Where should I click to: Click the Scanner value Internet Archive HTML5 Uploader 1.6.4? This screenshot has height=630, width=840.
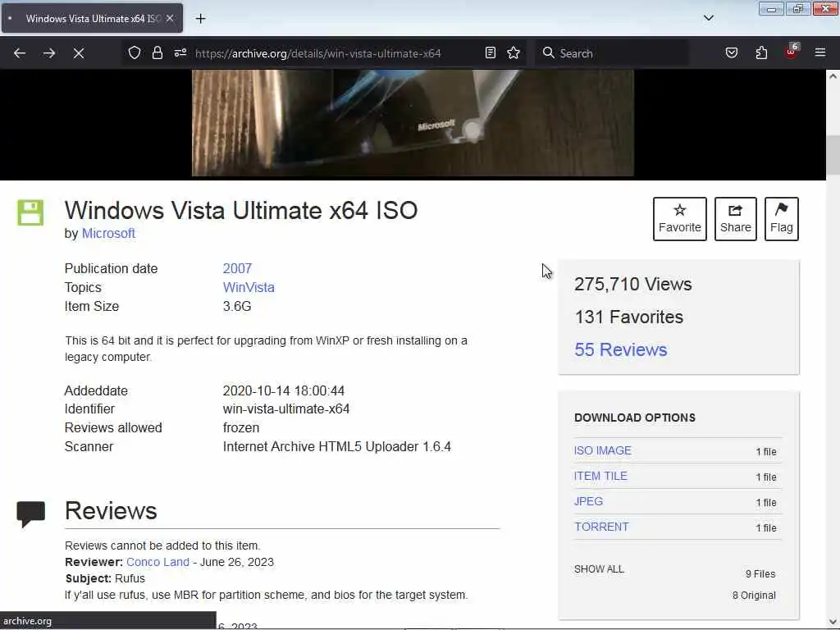(x=336, y=447)
